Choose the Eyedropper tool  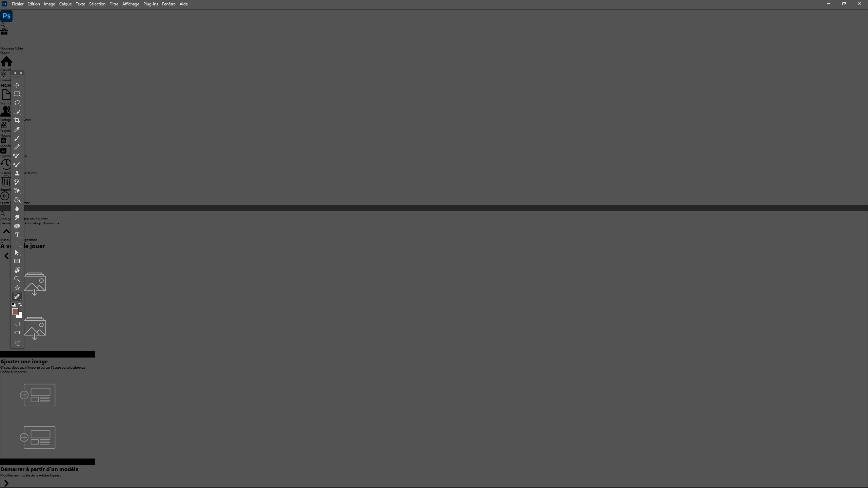coord(17,129)
